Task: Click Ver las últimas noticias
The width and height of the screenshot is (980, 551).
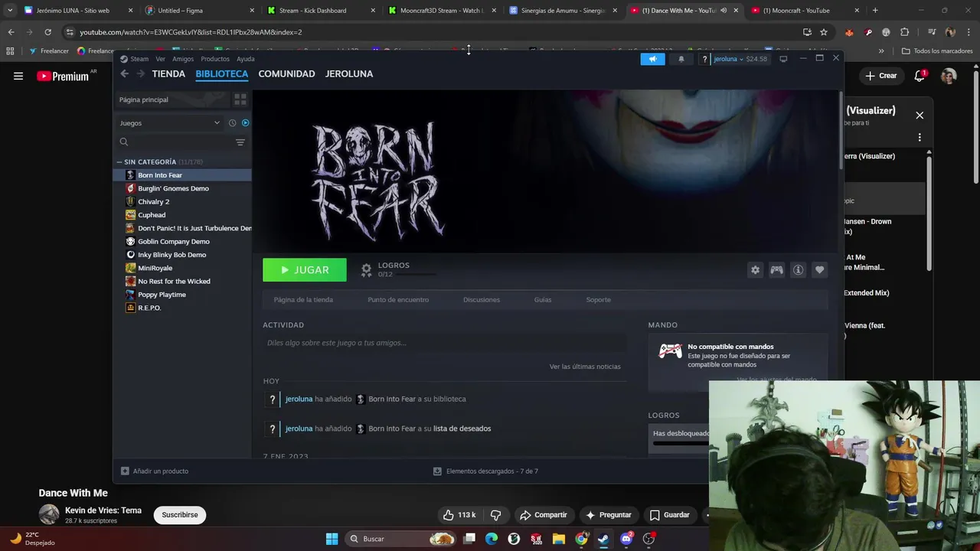Action: [585, 367]
